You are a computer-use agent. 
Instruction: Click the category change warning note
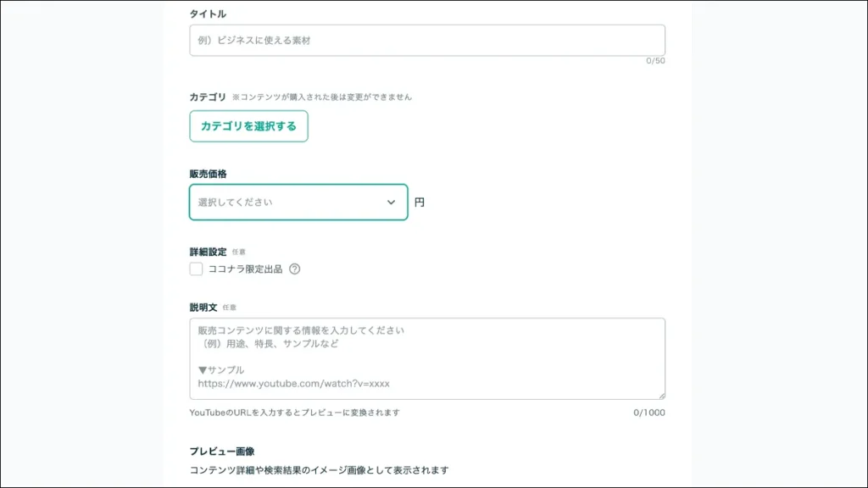pyautogui.click(x=322, y=97)
